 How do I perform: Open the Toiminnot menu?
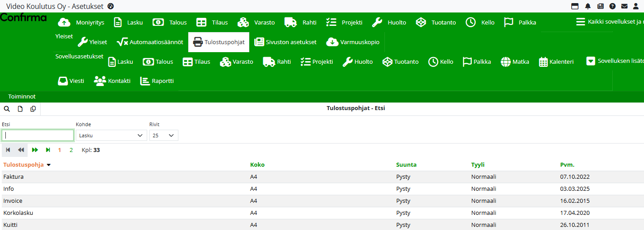[22, 97]
